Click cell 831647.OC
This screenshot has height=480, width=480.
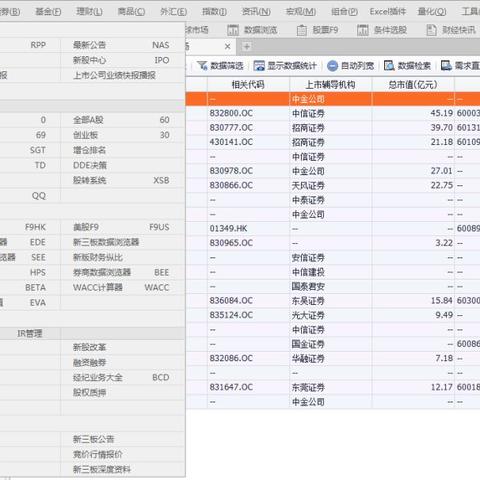pyautogui.click(x=248, y=387)
